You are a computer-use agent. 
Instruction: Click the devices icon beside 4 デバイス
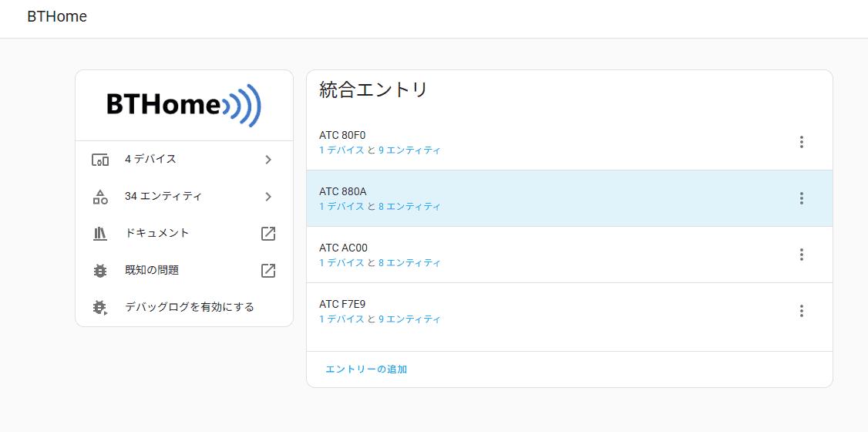[99, 160]
